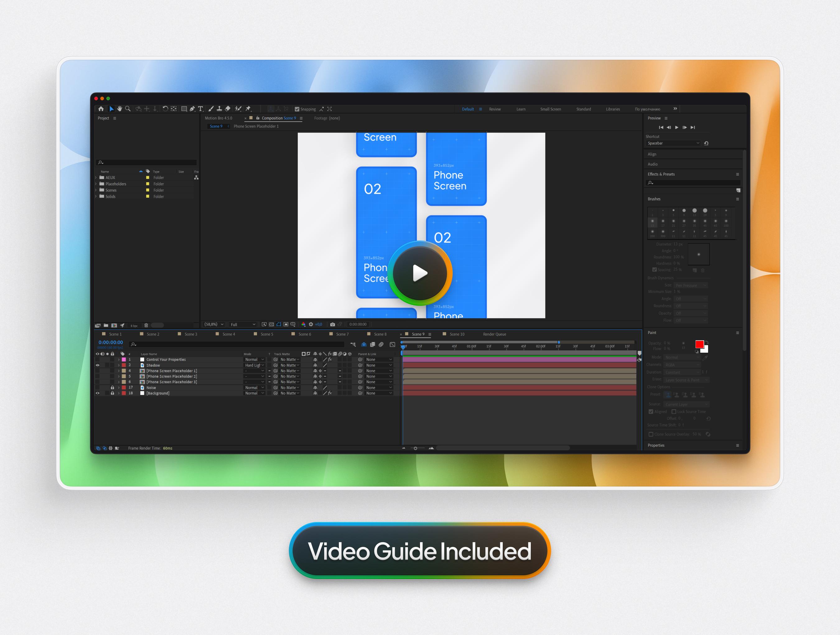
Task: Hide the Shadow layer eye icon
Action: 98,365
